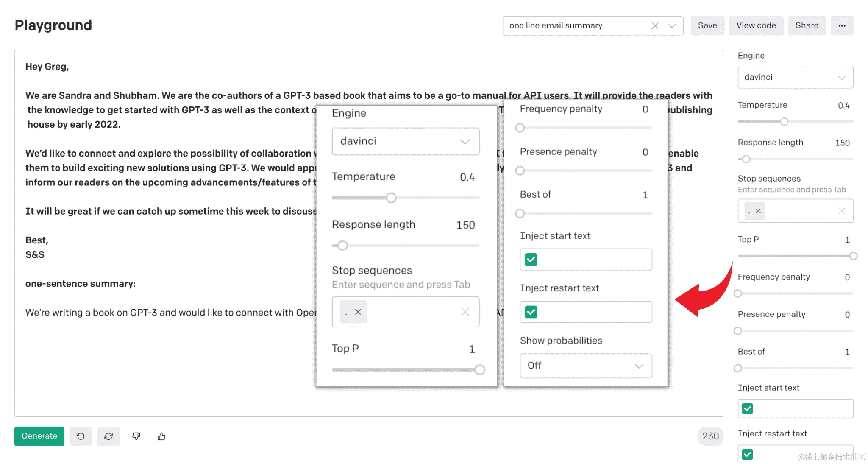The image size is (868, 464).
Task: Click the enlarged Inject restart text input field
Action: pos(586,312)
